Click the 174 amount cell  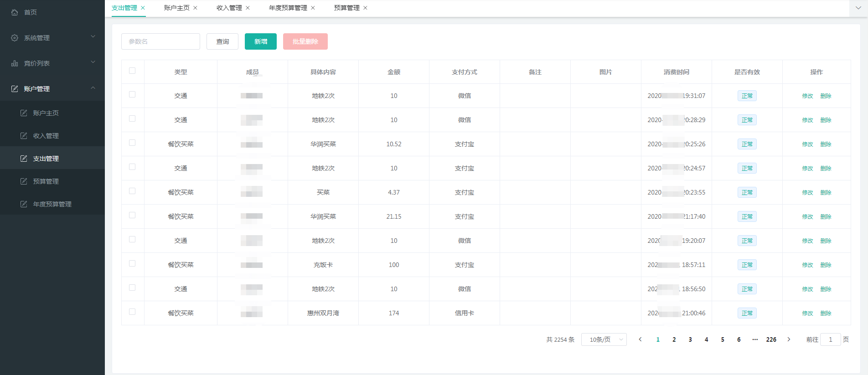(x=394, y=313)
